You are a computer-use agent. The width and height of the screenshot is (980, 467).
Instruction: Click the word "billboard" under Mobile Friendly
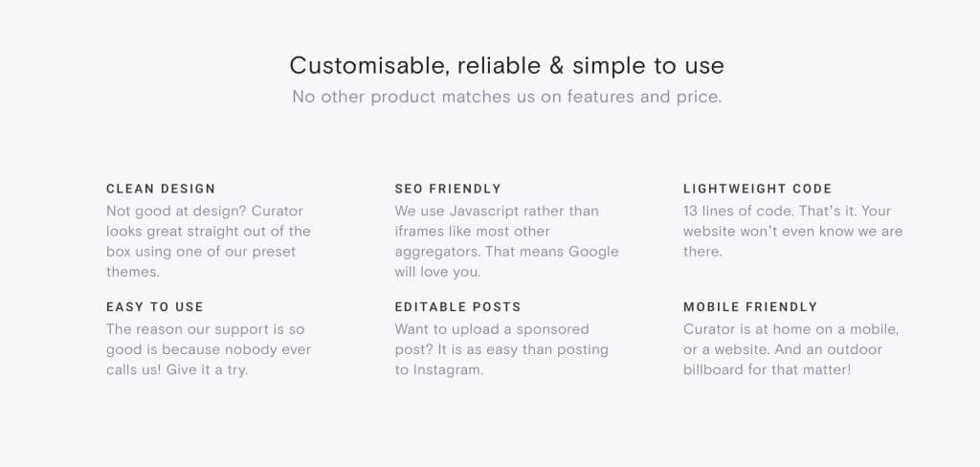(x=716, y=369)
